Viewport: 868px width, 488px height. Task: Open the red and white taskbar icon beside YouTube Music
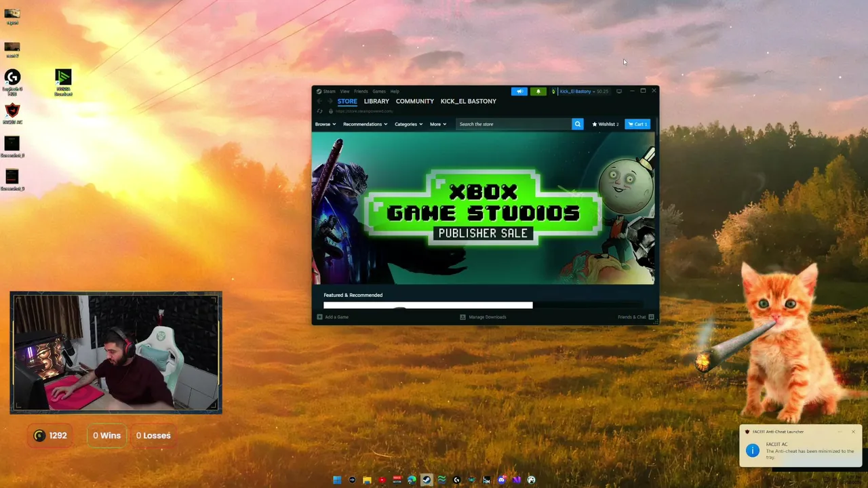click(x=397, y=480)
